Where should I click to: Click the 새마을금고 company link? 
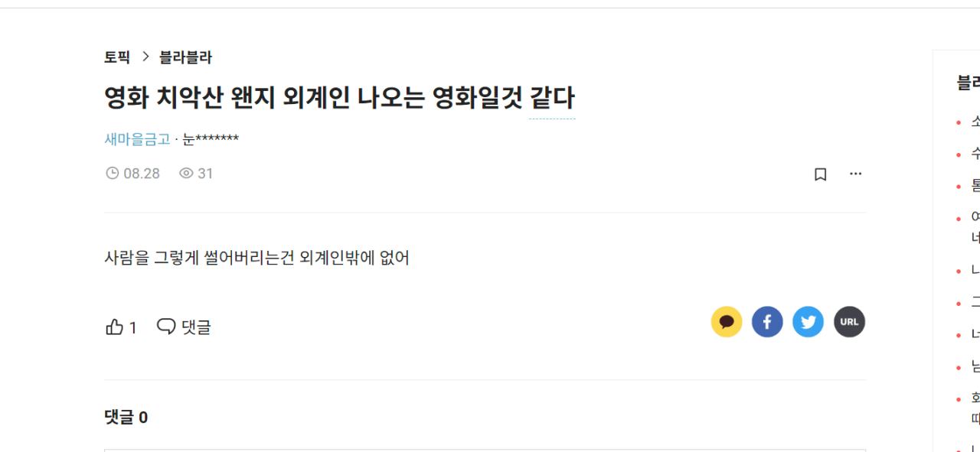pyautogui.click(x=137, y=139)
